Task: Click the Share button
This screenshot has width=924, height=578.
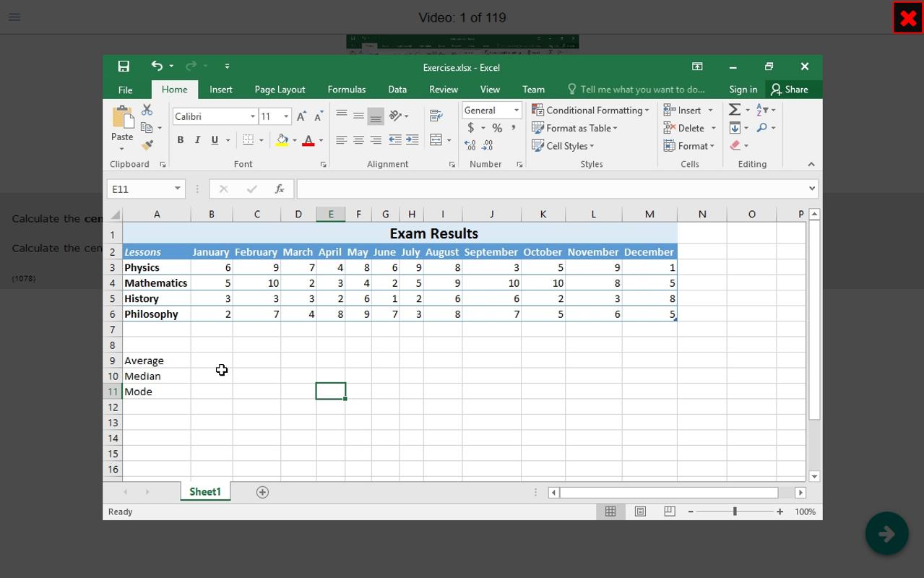Action: 789,90
